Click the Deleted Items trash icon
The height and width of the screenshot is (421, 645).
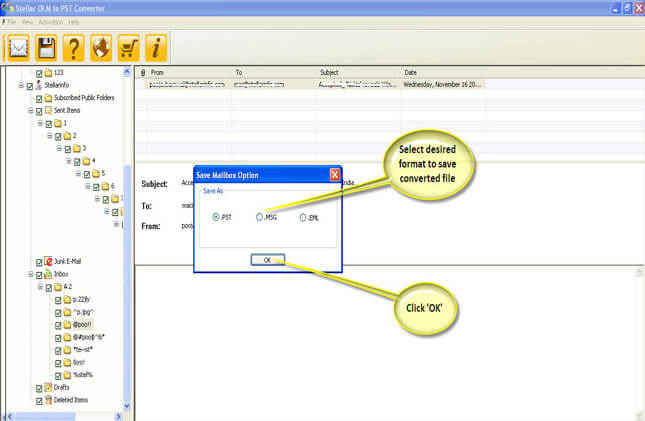click(49, 400)
